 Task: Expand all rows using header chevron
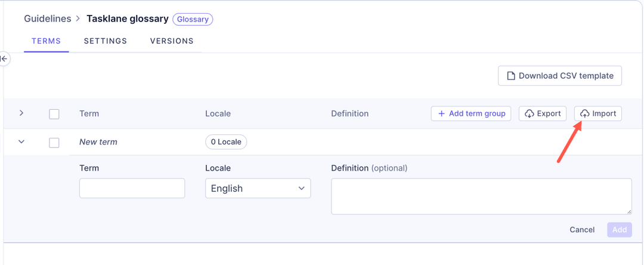point(22,113)
